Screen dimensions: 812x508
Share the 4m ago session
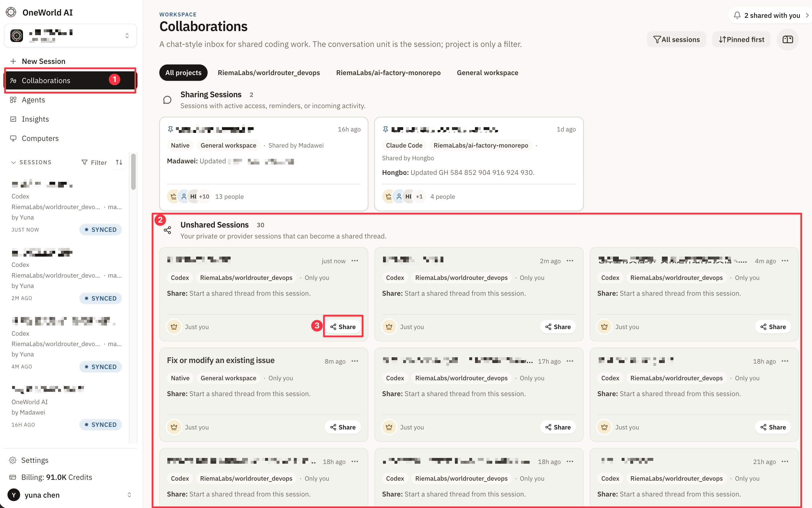(x=773, y=326)
